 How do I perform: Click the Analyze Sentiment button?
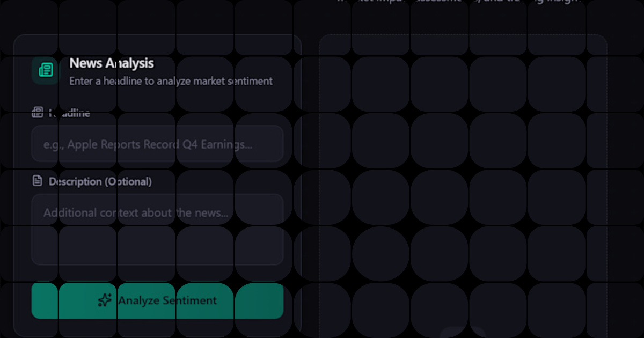click(157, 300)
